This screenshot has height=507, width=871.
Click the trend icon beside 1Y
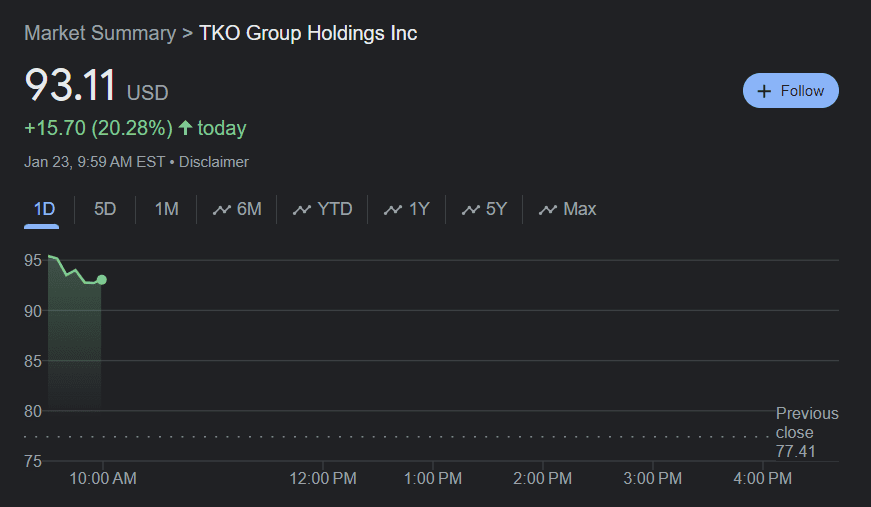393,210
